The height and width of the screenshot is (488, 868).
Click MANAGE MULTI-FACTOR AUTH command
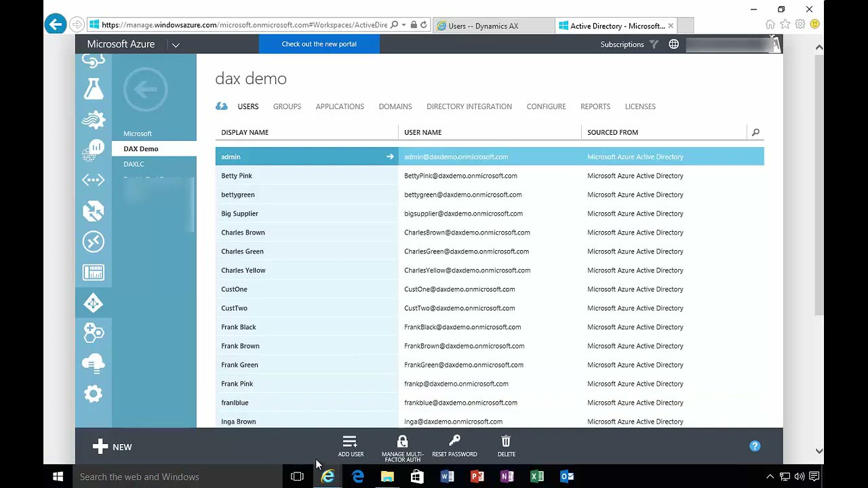click(x=402, y=448)
